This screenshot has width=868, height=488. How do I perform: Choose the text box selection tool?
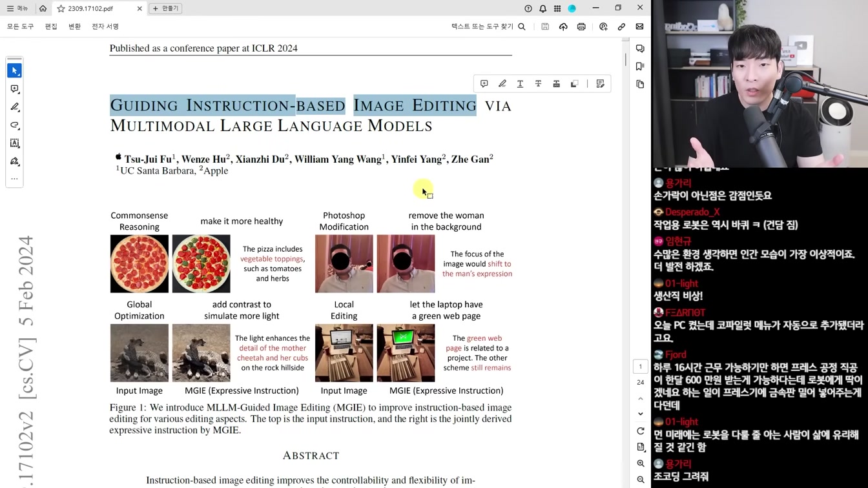(x=14, y=143)
